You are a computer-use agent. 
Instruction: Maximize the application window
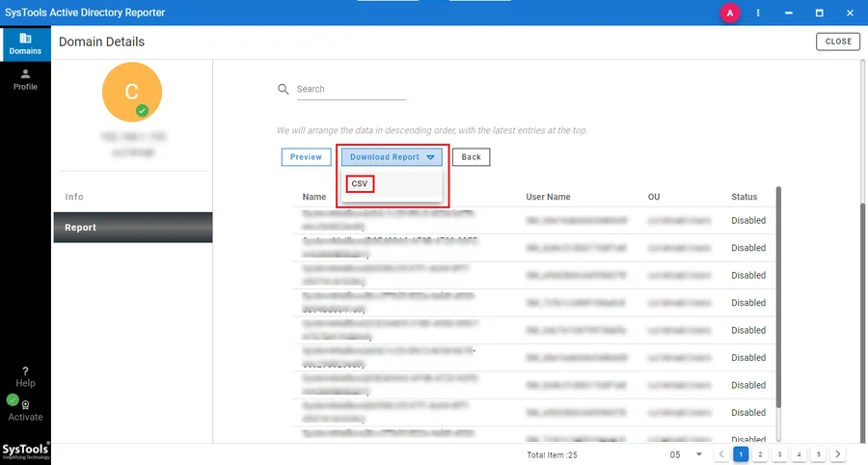819,13
